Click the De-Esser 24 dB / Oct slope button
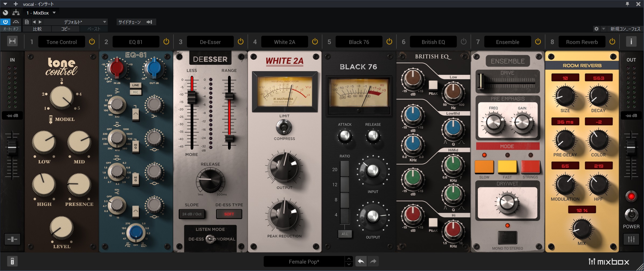 (192, 214)
